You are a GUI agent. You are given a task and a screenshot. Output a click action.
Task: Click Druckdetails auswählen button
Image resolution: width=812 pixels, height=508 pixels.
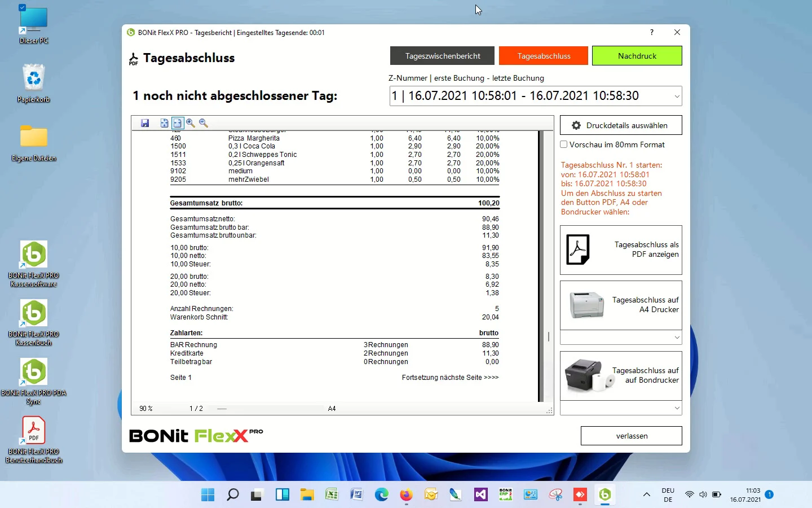[x=621, y=125]
